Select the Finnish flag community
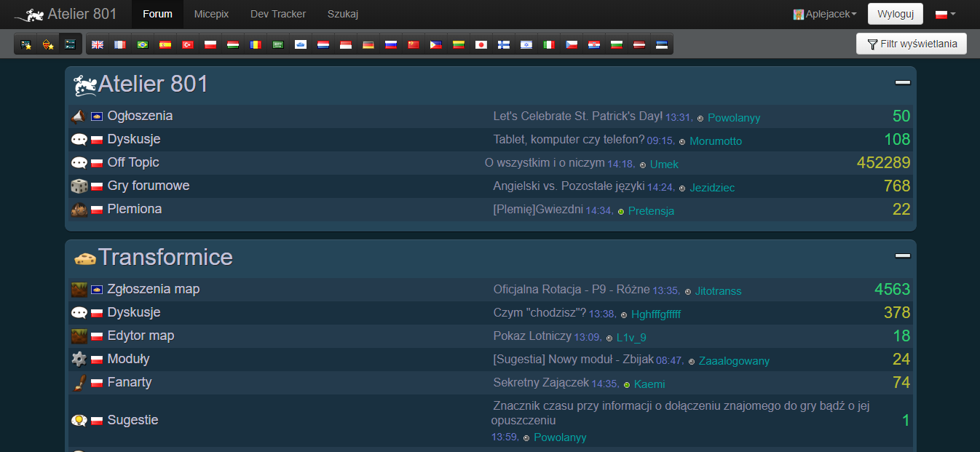The height and width of the screenshot is (452, 980). coord(504,44)
